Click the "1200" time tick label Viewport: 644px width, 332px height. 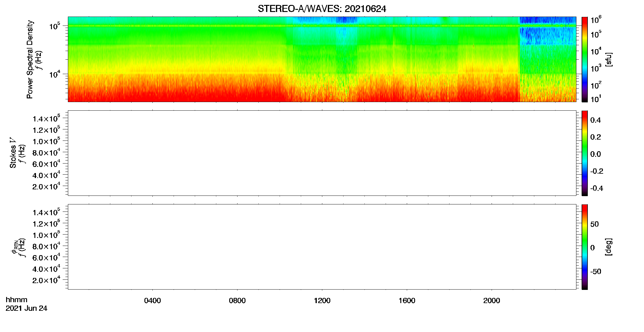[322, 301]
